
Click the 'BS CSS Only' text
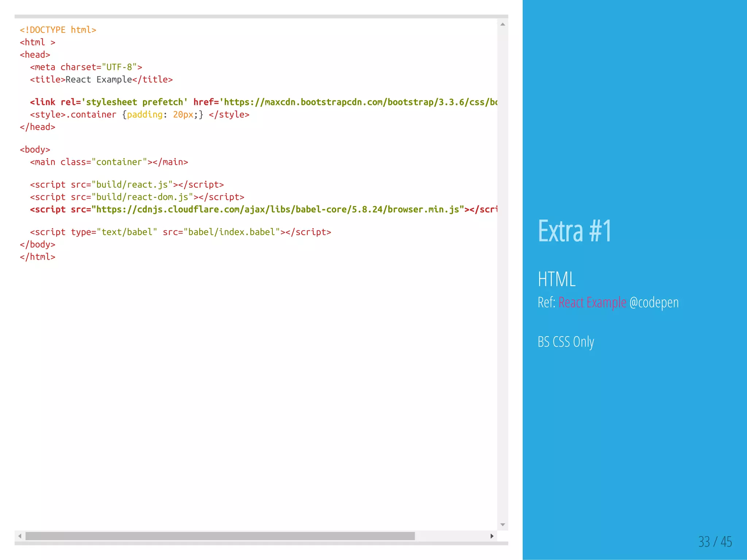pyautogui.click(x=566, y=342)
